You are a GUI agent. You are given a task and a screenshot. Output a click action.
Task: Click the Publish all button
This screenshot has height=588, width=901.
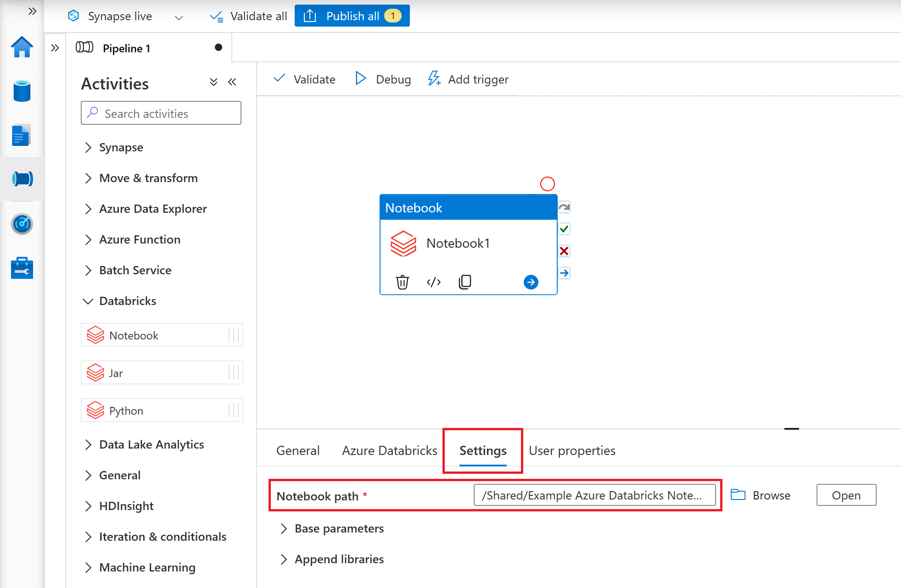[x=352, y=16]
